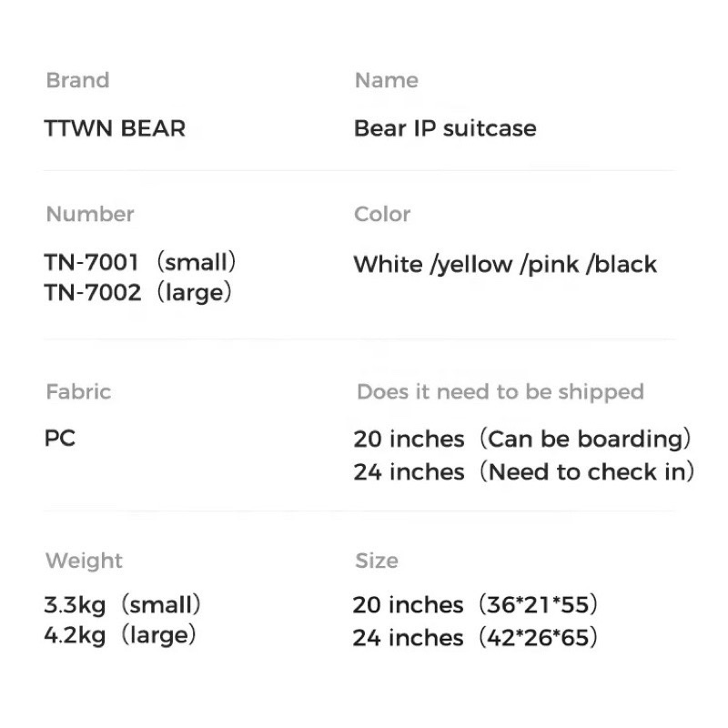Click the Fabric label
The height and width of the screenshot is (728, 728).
[x=78, y=392]
